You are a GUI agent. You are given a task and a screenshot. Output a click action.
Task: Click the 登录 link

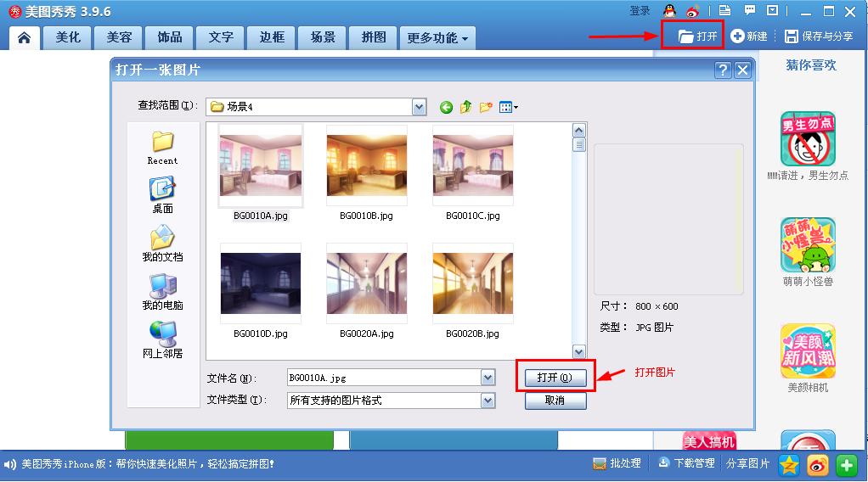pos(640,10)
